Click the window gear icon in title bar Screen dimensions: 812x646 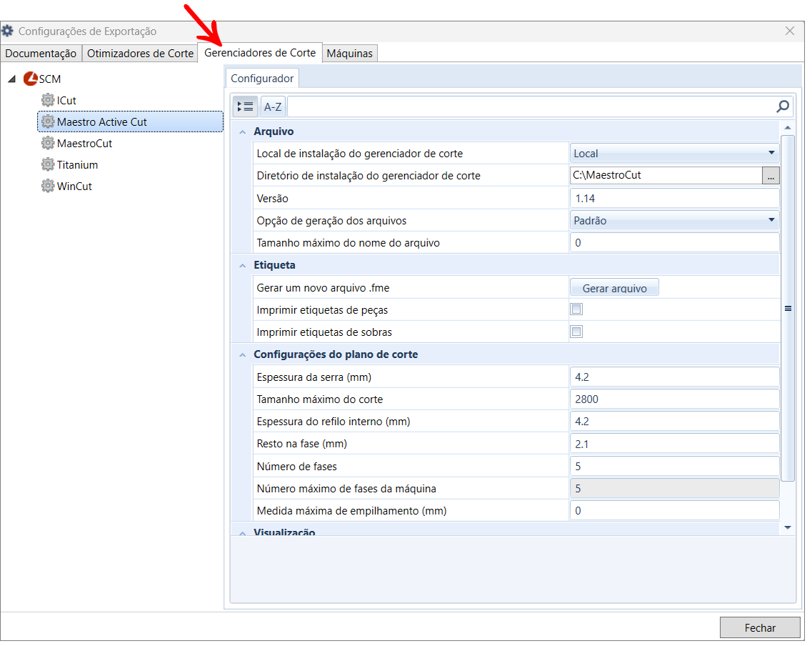click(x=7, y=31)
